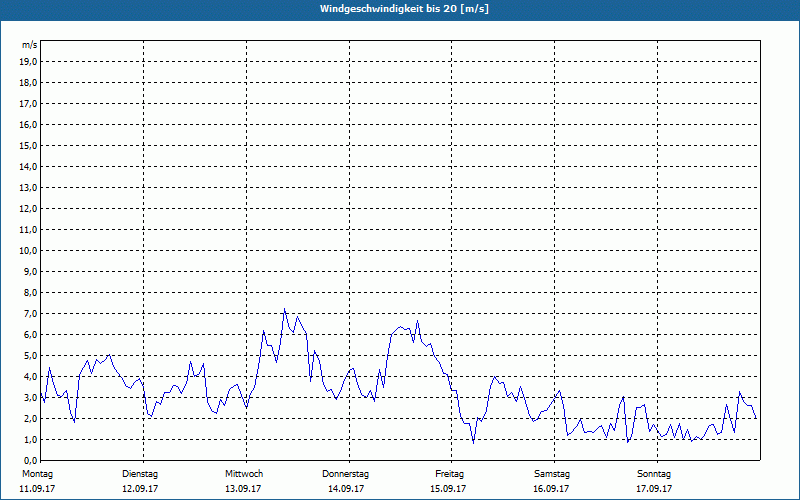Select the 18,0 y-axis value
Screen dimensions: 800x500
point(28,83)
